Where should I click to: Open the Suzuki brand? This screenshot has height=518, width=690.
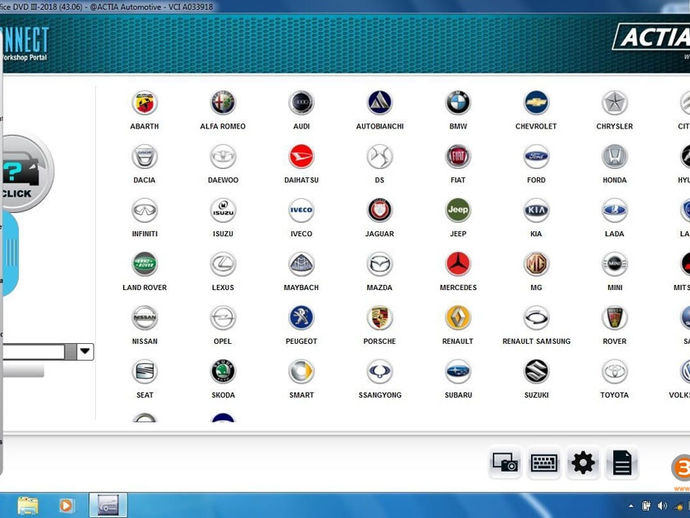(536, 371)
